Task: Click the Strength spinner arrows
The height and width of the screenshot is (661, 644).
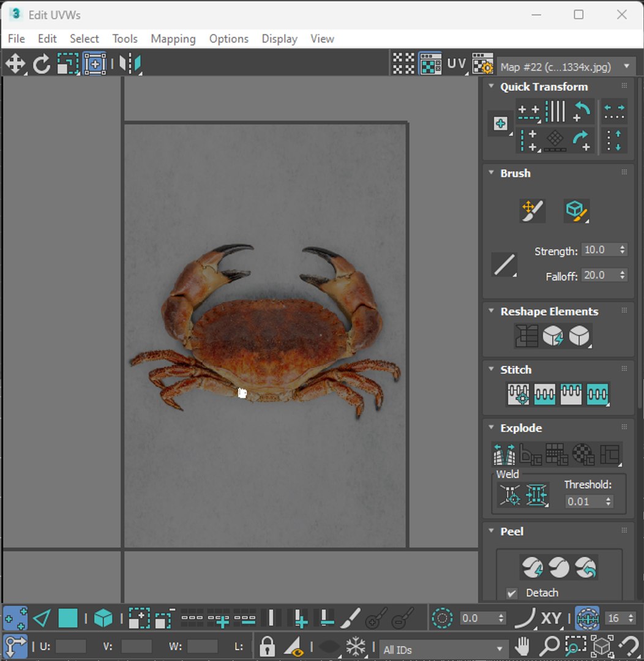Action: tap(623, 250)
